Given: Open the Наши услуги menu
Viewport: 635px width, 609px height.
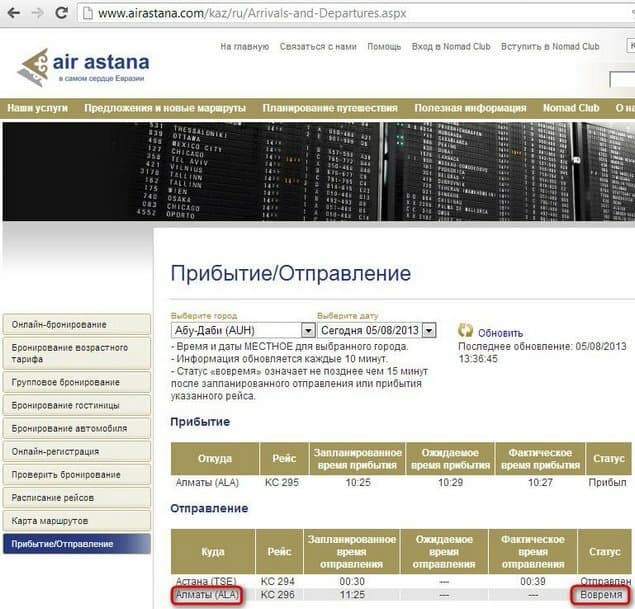Looking at the screenshot, I should pyautogui.click(x=37, y=108).
